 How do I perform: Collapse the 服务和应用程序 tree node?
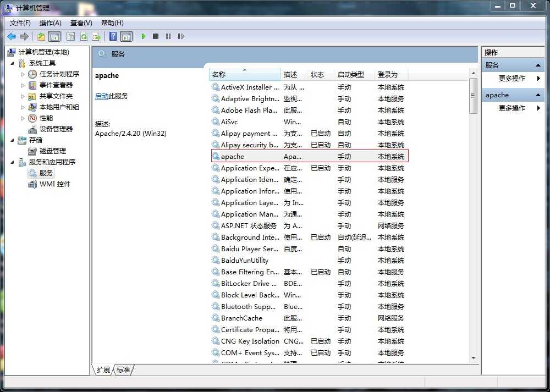pos(12,162)
